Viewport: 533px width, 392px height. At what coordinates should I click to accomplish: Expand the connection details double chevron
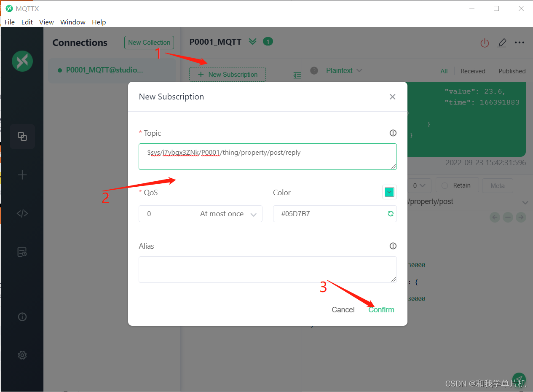coord(252,41)
